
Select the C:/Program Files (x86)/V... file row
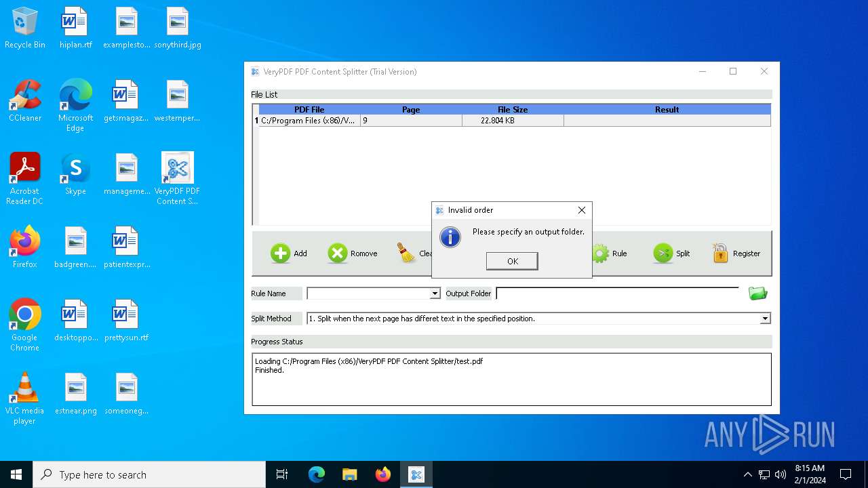(512, 121)
